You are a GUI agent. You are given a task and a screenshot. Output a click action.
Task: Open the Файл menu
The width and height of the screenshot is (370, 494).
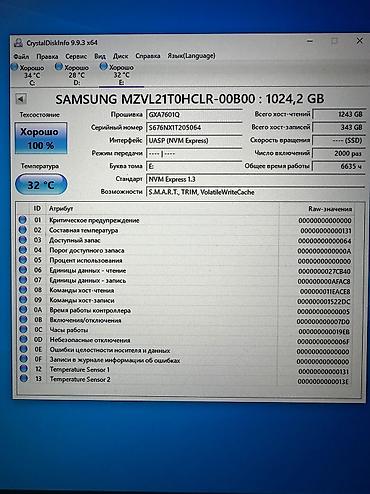[x=21, y=56]
